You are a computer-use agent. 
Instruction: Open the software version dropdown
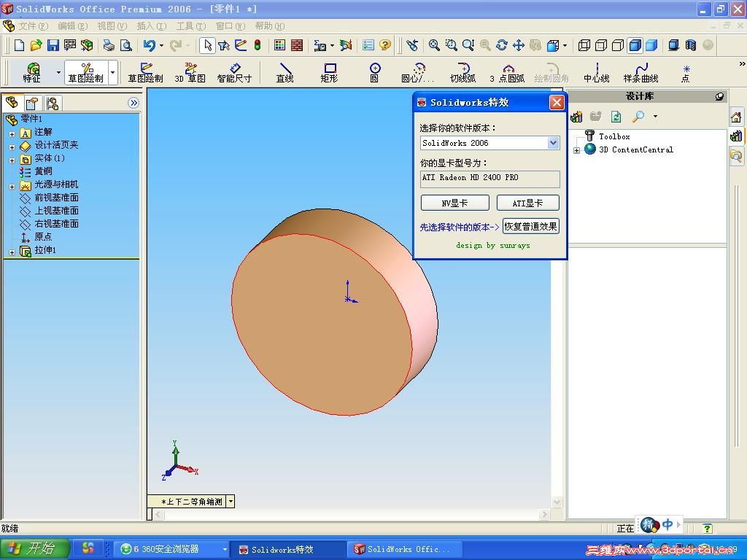[553, 143]
